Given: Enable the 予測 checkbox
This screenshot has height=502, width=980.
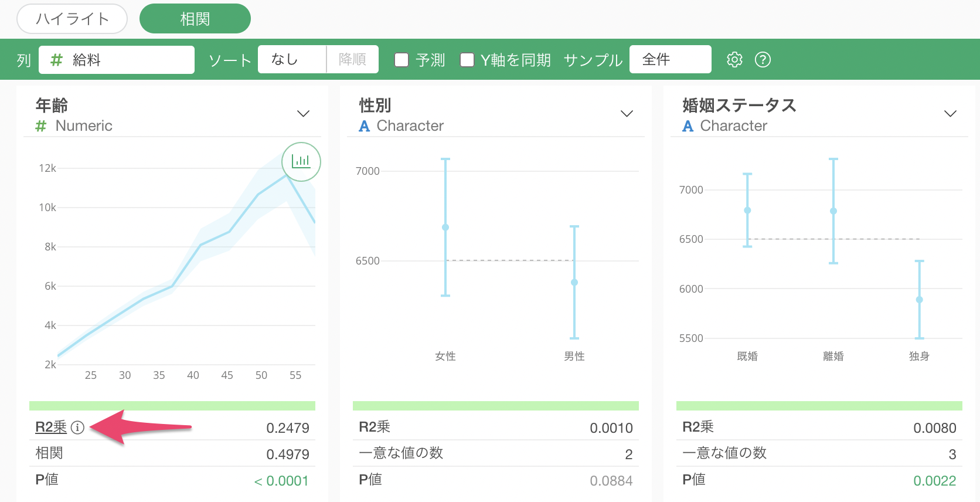Looking at the screenshot, I should tap(401, 60).
